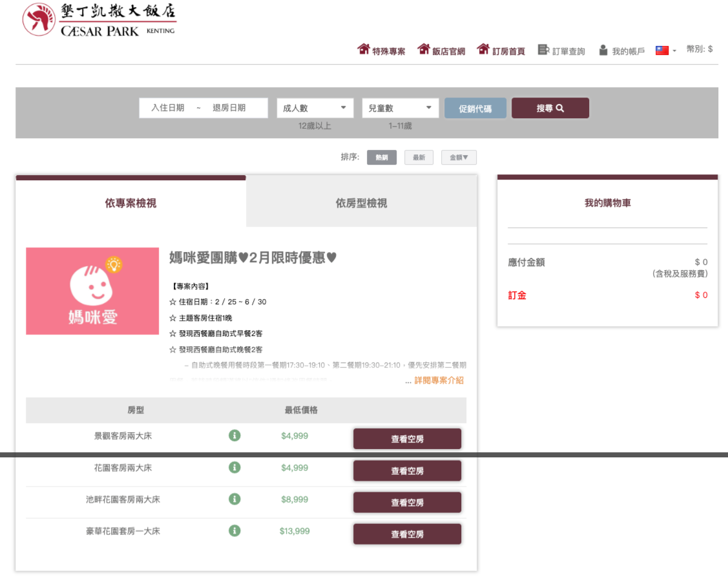Click the Caesar Park Kenting logo
Screen dimensions: 728x584
(99, 20)
